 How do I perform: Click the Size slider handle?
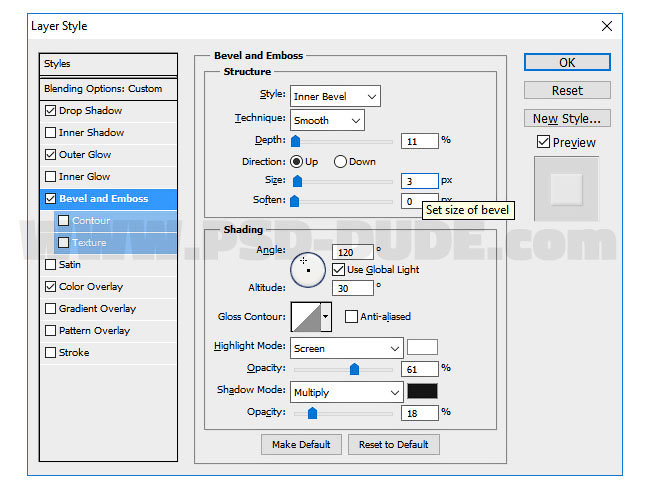(x=297, y=181)
